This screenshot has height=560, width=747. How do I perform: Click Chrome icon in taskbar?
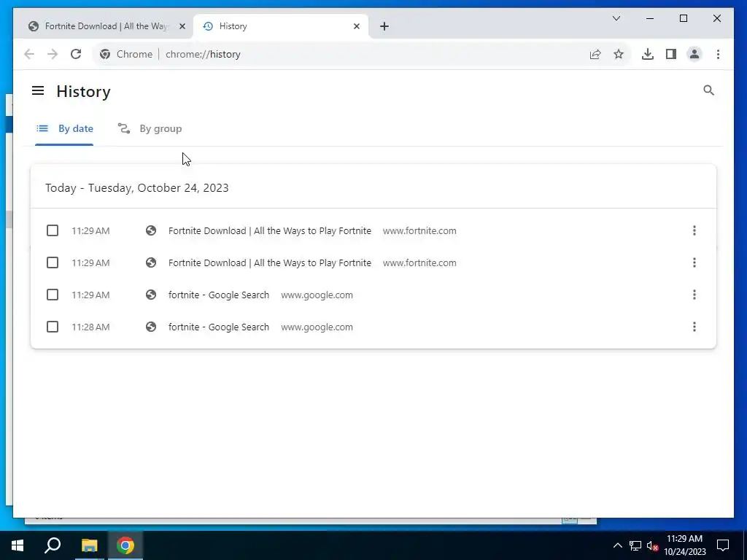125,545
